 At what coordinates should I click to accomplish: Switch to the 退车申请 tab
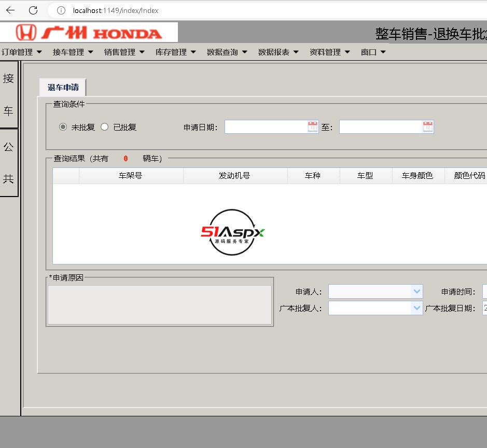coord(63,87)
